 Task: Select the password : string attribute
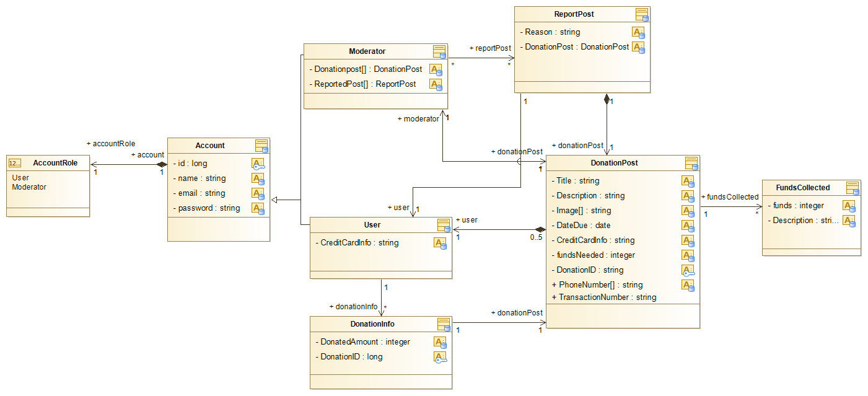[x=209, y=208]
